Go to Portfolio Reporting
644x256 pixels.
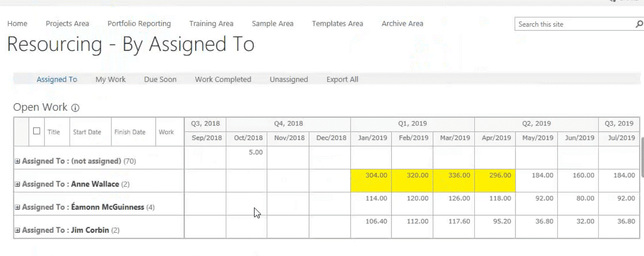click(x=139, y=24)
